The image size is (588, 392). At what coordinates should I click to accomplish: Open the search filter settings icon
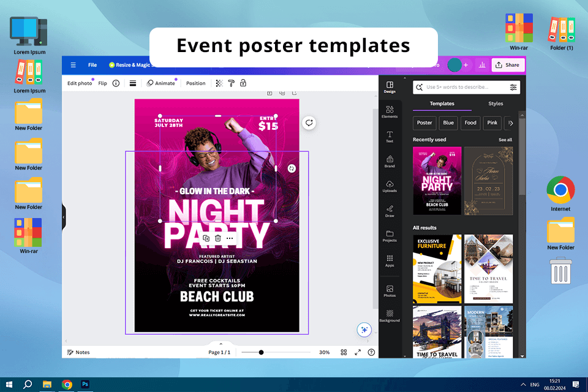[513, 87]
